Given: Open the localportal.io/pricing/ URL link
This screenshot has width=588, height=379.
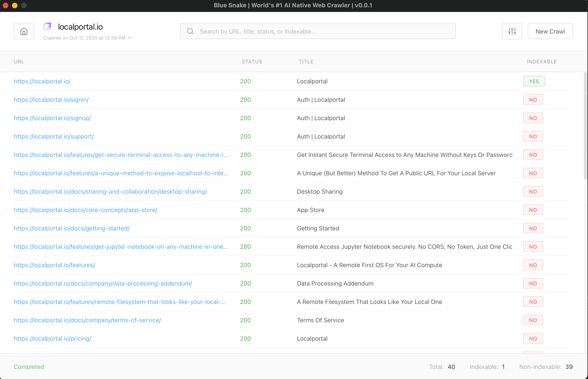Looking at the screenshot, I should (52, 338).
